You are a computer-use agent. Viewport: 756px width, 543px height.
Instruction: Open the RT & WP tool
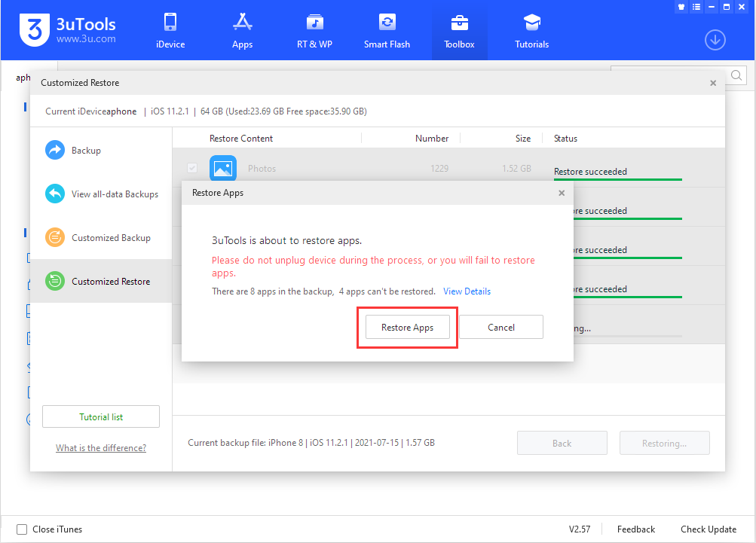click(314, 30)
